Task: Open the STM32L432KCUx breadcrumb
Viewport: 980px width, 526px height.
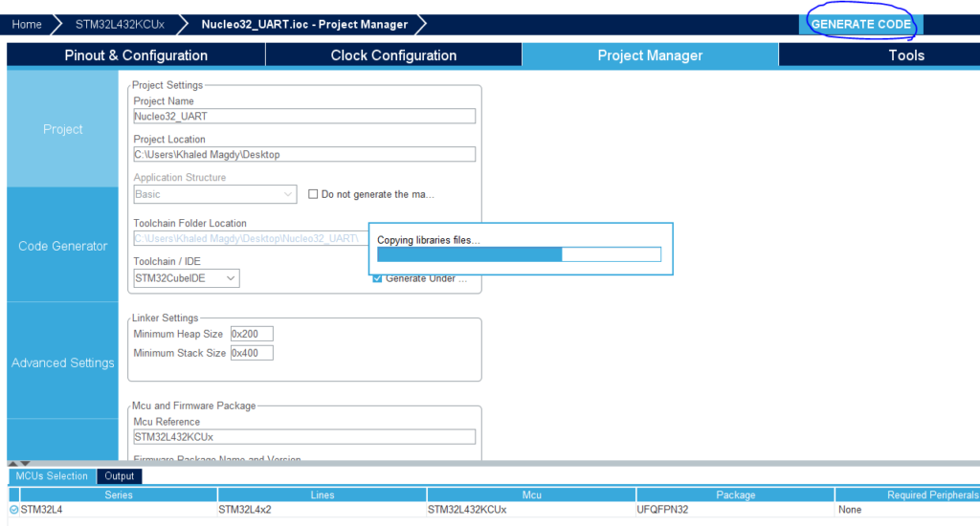Action: pos(119,24)
